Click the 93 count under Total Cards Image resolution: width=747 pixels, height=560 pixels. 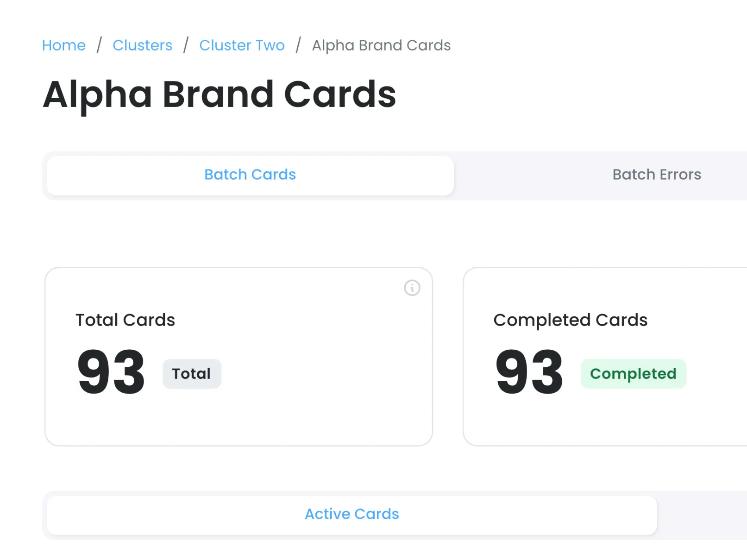coord(111,371)
